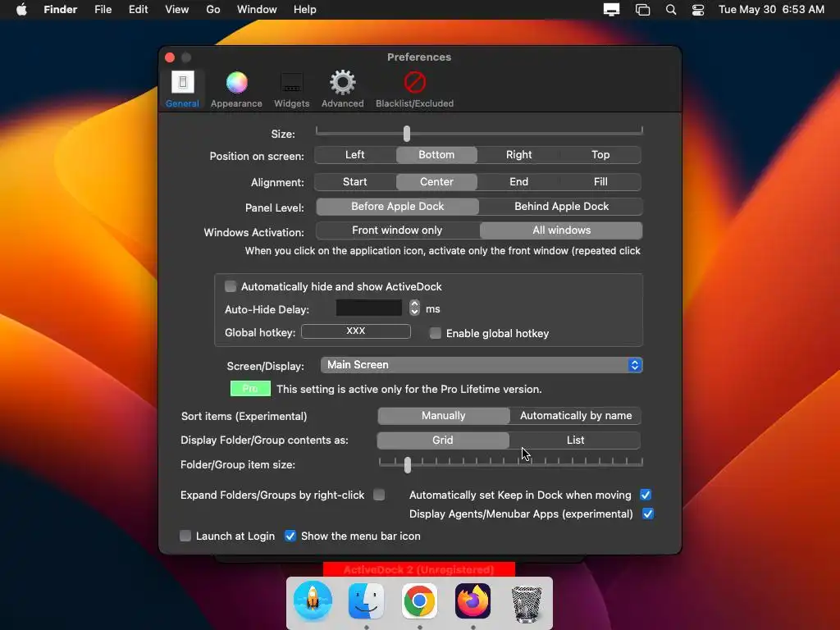Select Bottom position on screen
840x630 pixels.
point(436,155)
